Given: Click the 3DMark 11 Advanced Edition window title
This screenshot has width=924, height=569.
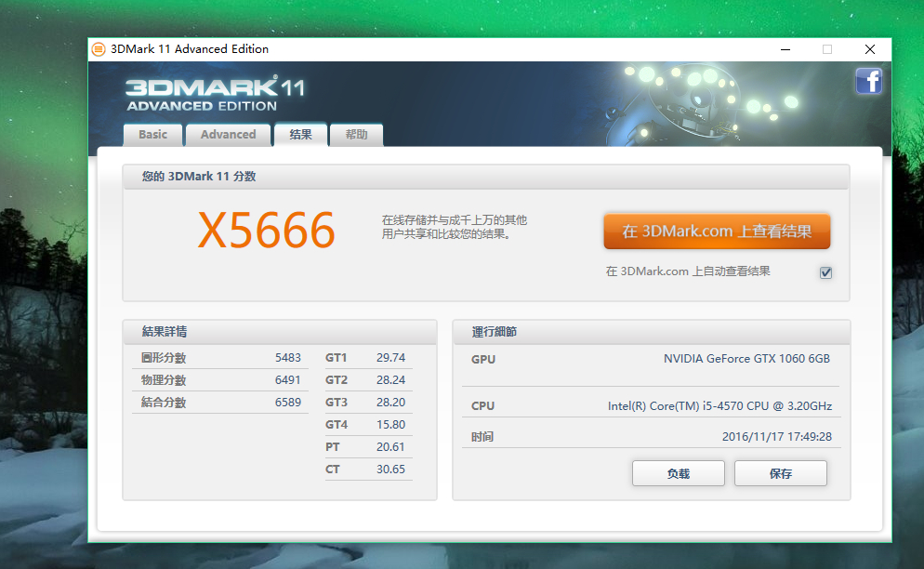Looking at the screenshot, I should click(x=190, y=49).
